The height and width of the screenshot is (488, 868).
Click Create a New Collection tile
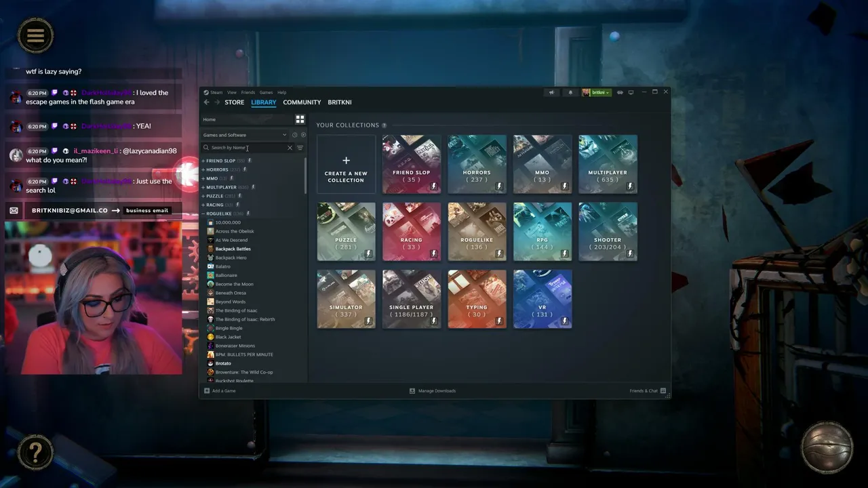coord(346,164)
